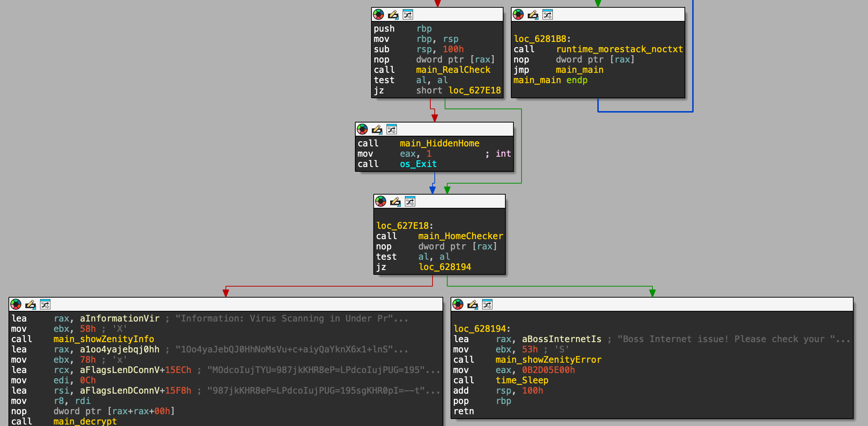Click os_Exit function reference
The image size is (868, 426).
pos(418,164)
